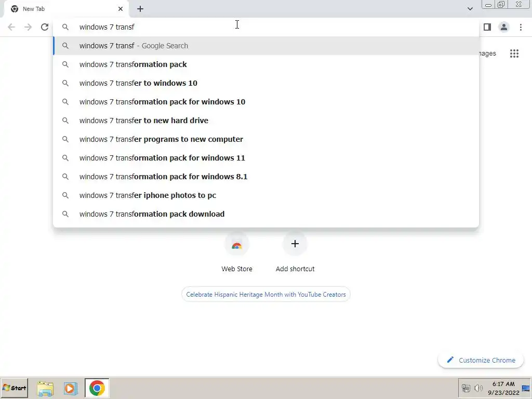The image size is (532, 399).
Task: Click the Chrome taskbar icon
Action: [97, 388]
